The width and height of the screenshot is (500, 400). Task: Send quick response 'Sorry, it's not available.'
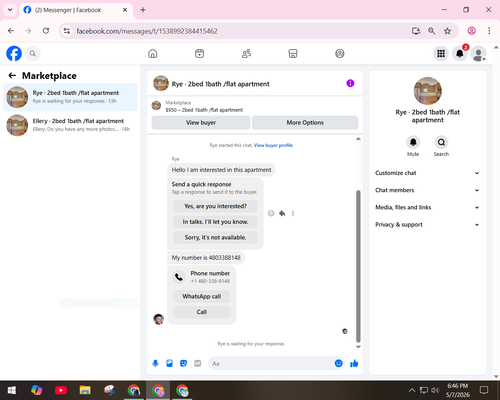click(215, 238)
